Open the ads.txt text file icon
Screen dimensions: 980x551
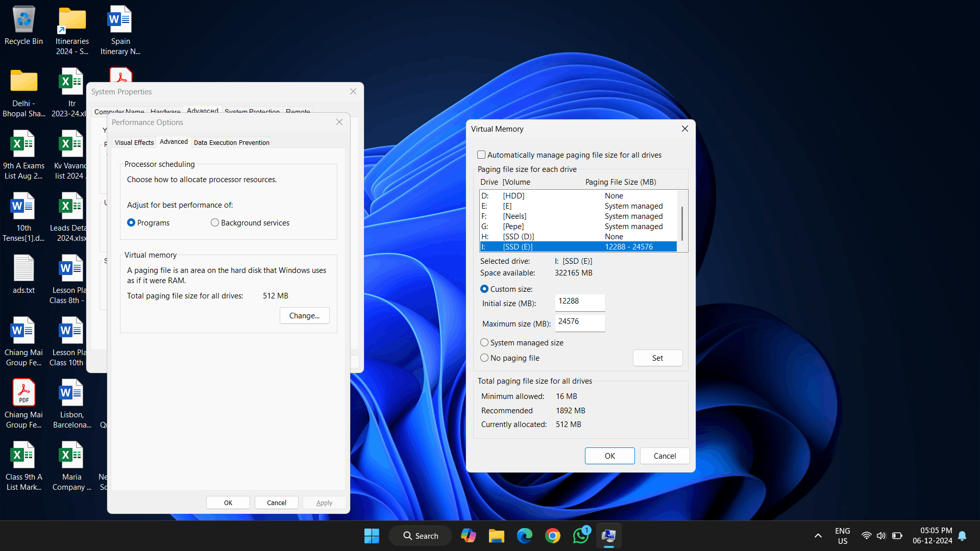(23, 269)
